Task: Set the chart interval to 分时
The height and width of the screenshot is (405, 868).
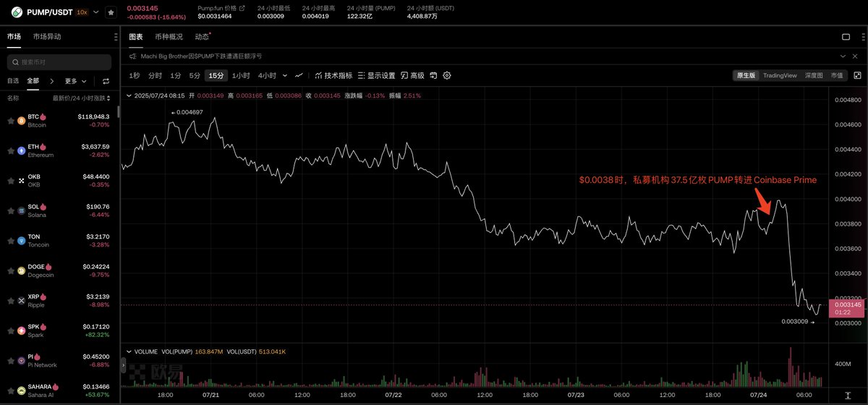Action: coord(155,75)
